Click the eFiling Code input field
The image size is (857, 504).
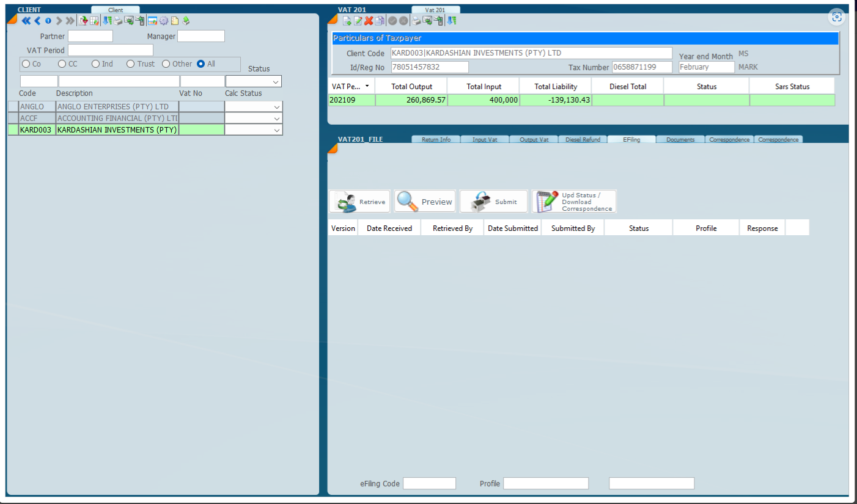coord(429,484)
